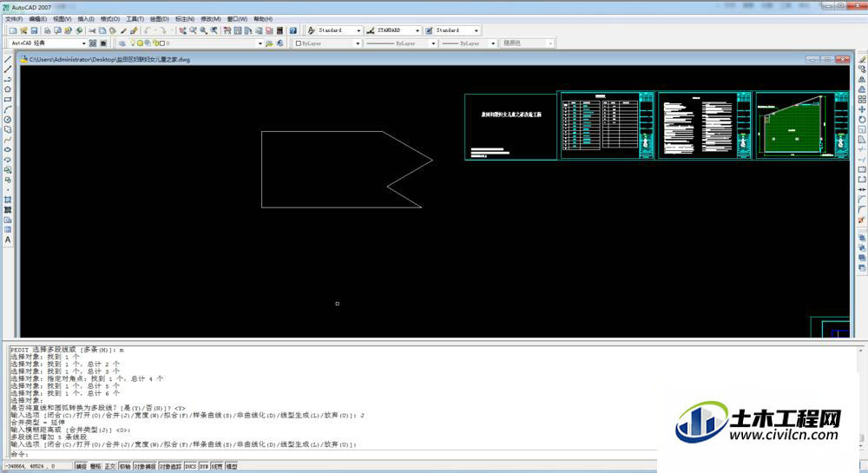This screenshot has width=868, height=473.
Task: Click the Cut (scissors) icon
Action: pos(92,30)
